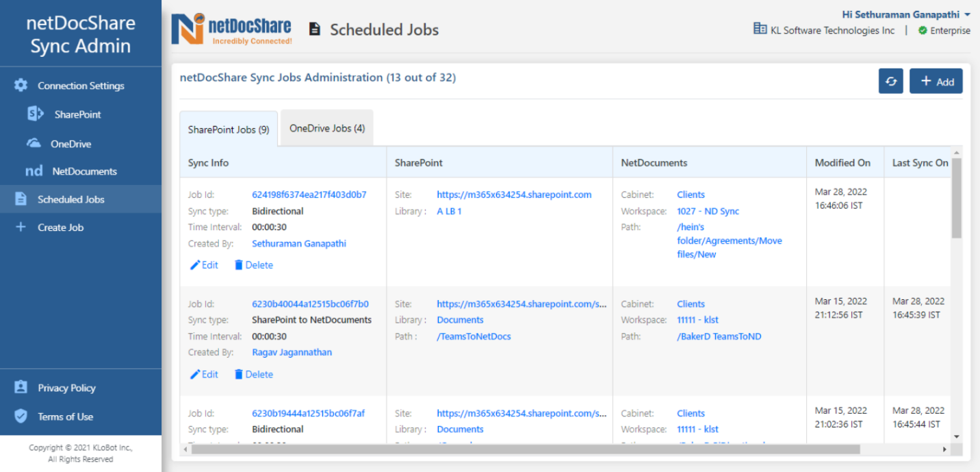Screen dimensions: 980x472
Task: Open the Privacy Policy link
Action: click(66, 388)
